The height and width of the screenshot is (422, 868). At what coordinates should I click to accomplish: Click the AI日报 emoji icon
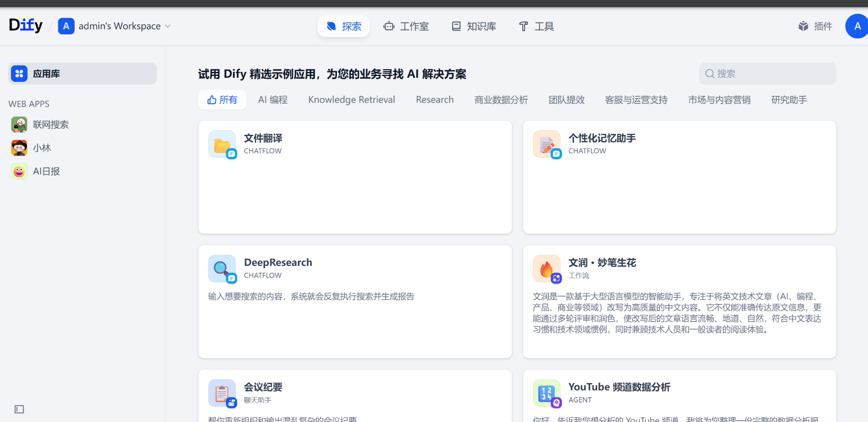coord(19,171)
